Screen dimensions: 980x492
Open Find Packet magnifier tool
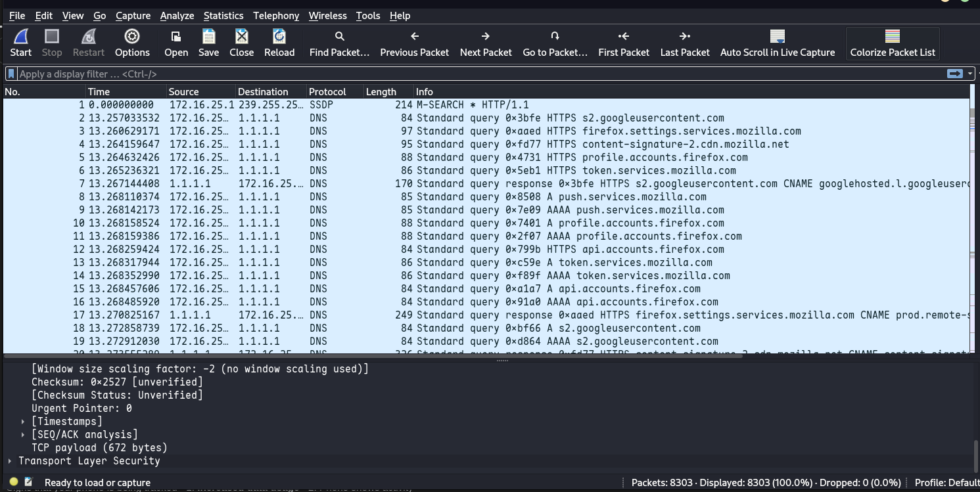[x=339, y=43]
